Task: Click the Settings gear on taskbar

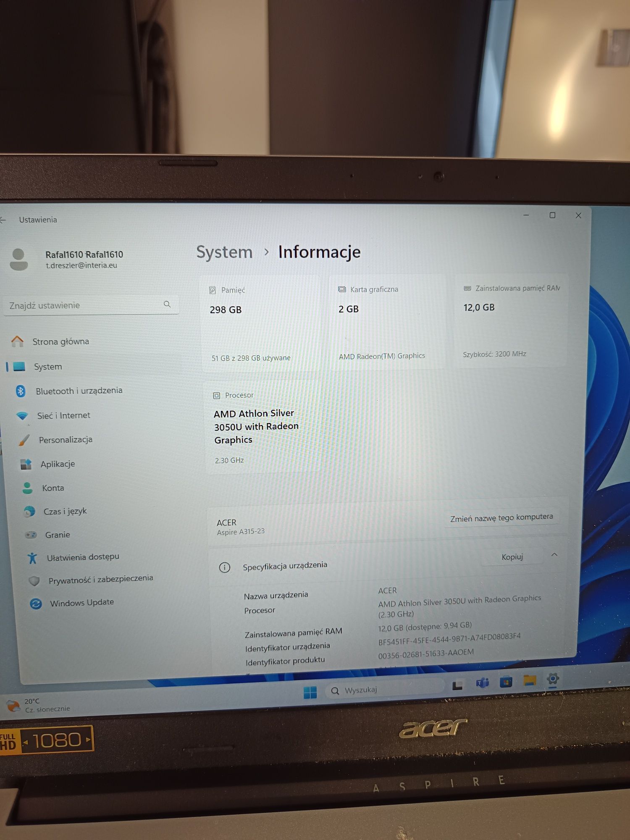Action: pos(553,678)
